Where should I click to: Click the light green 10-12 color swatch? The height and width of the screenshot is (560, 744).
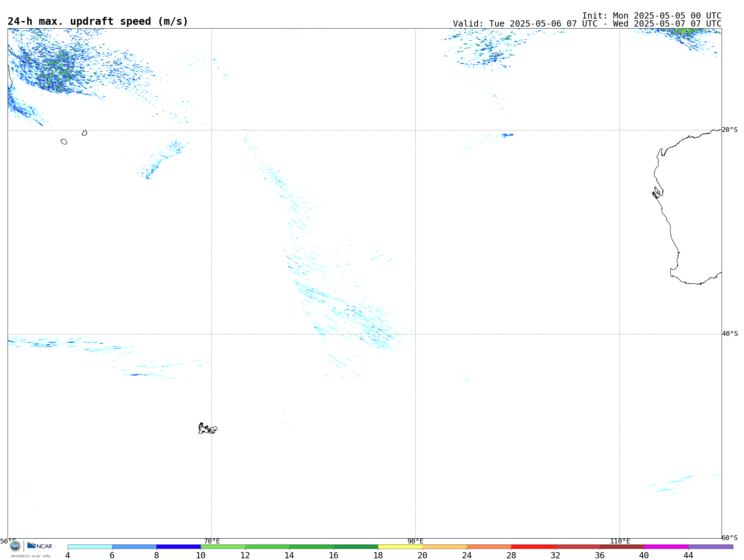point(223,547)
